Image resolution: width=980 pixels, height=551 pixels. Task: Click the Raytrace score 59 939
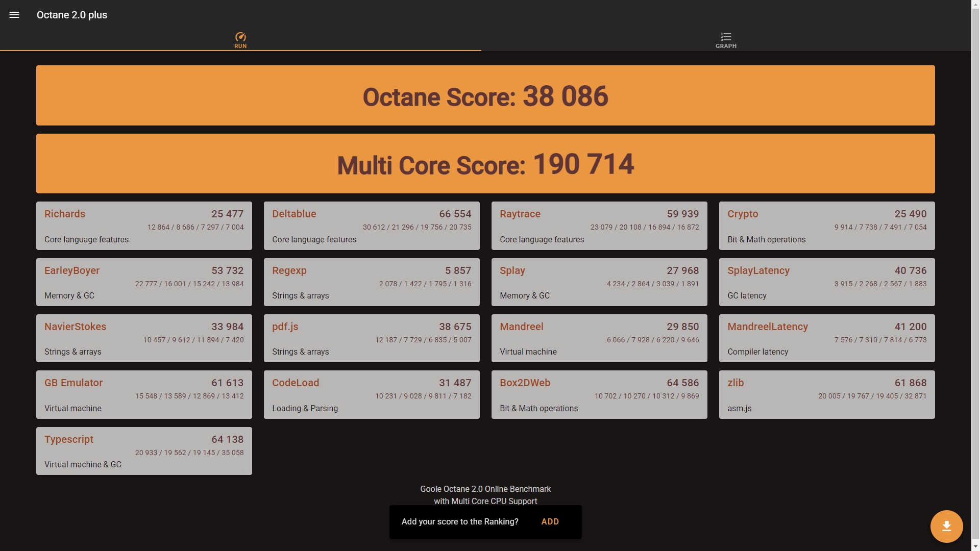pos(683,214)
